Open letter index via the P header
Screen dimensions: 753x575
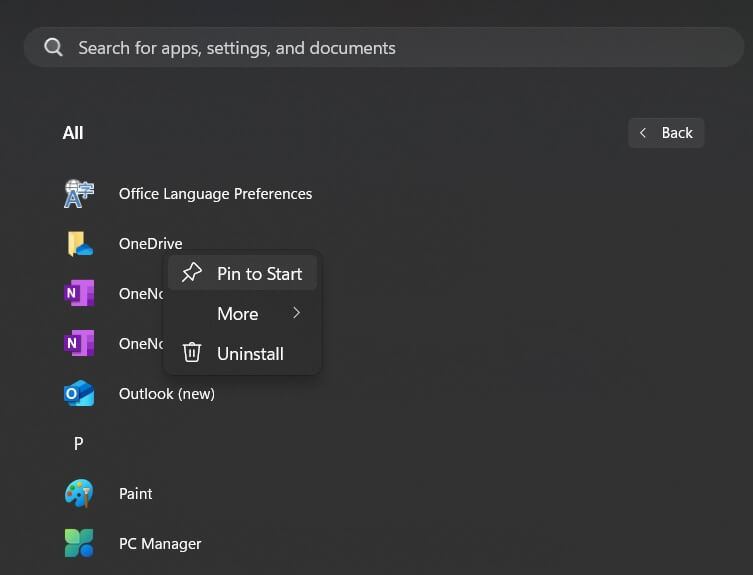coord(79,443)
